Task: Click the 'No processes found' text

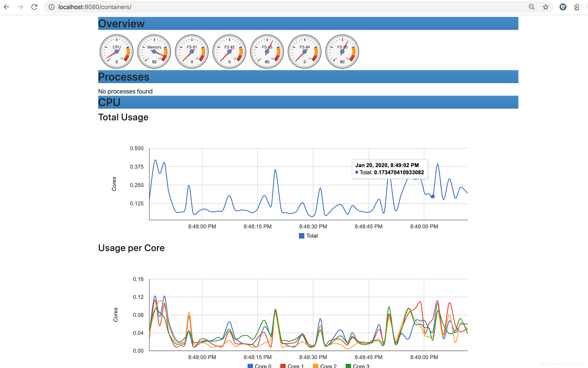Action: tap(125, 91)
